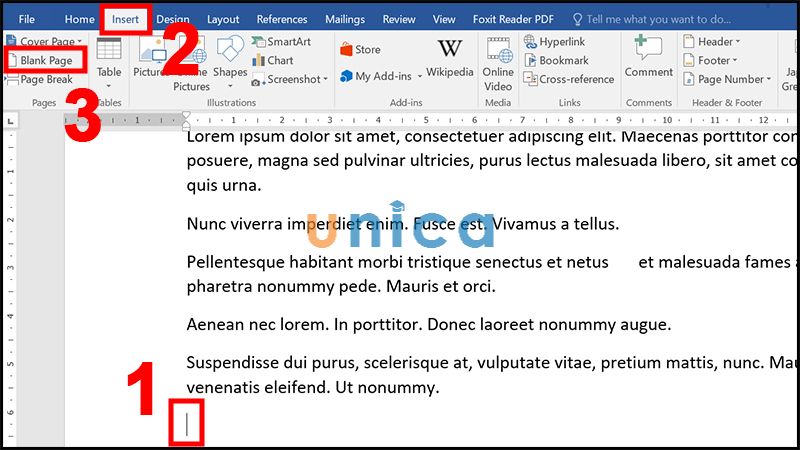Open the Review ribbon tab
Screen dimensions: 800x450
pos(399,19)
